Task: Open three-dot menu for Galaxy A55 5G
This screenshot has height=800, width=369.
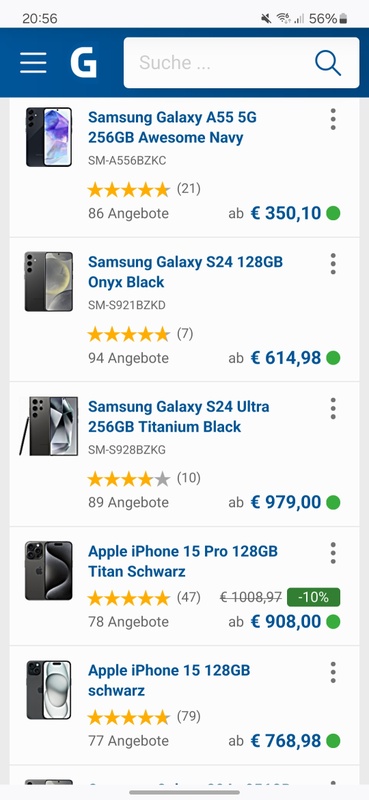Action: tap(333, 119)
